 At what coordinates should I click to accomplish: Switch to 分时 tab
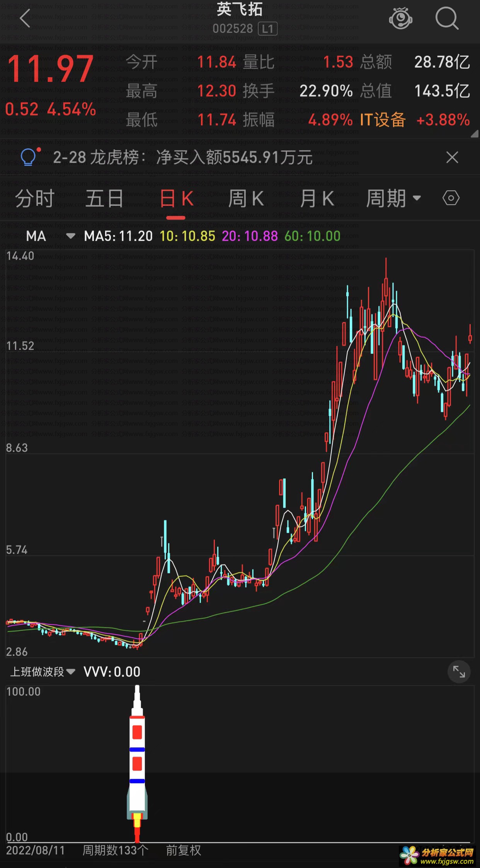point(35,199)
